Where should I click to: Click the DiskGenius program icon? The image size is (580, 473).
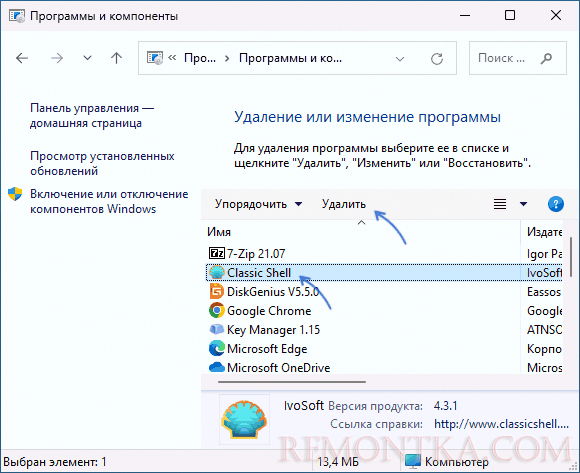[x=216, y=291]
